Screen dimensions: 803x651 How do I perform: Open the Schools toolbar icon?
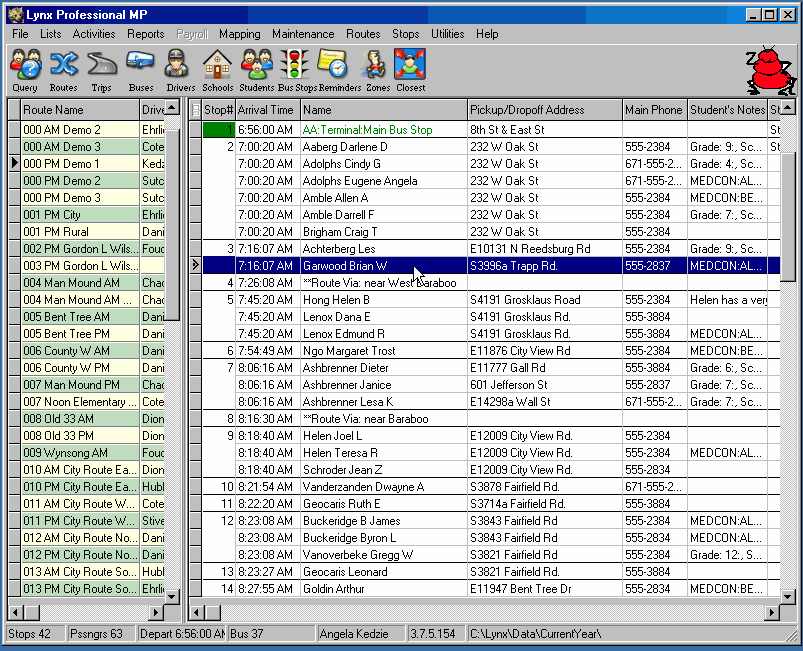[218, 70]
